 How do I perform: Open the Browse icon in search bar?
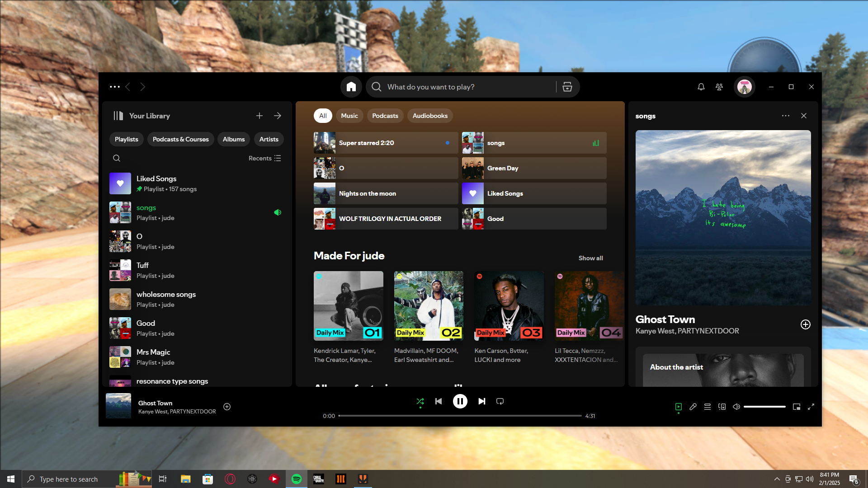point(567,87)
